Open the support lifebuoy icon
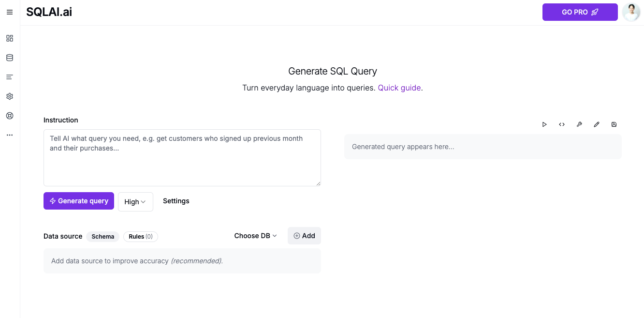 tap(10, 116)
